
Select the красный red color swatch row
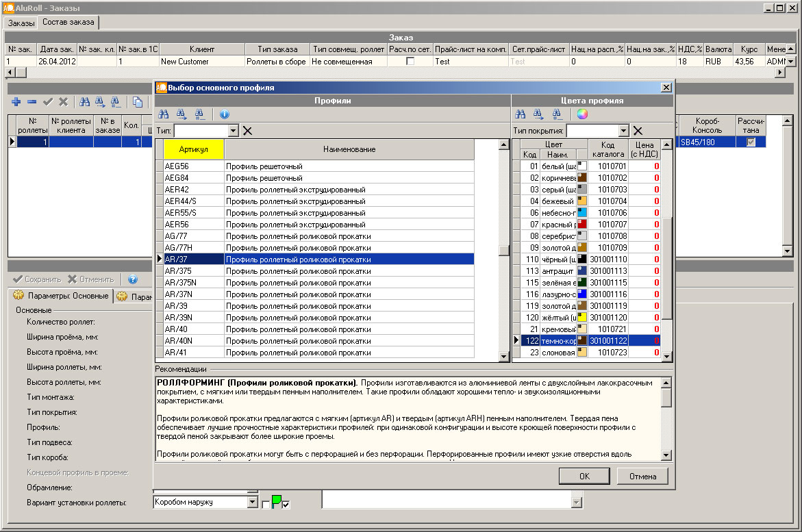tap(582, 224)
